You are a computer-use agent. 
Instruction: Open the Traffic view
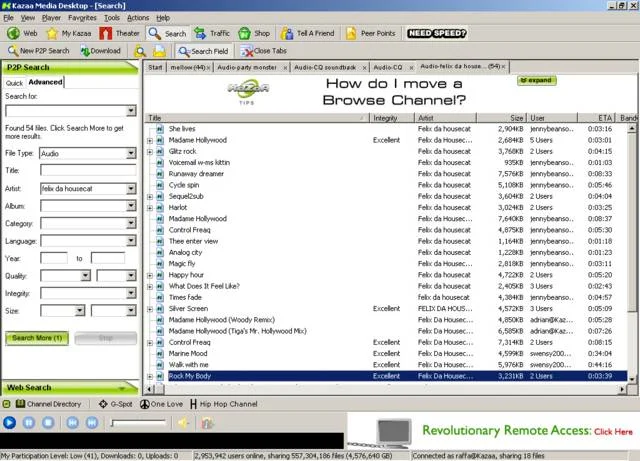212,33
